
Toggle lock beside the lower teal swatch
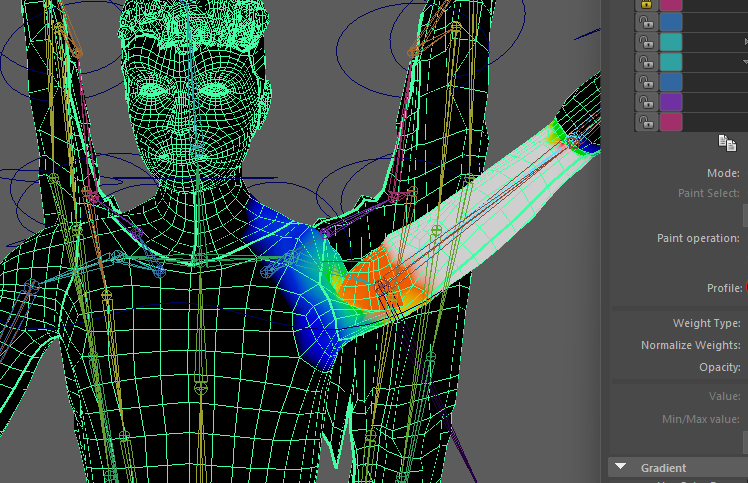point(646,62)
